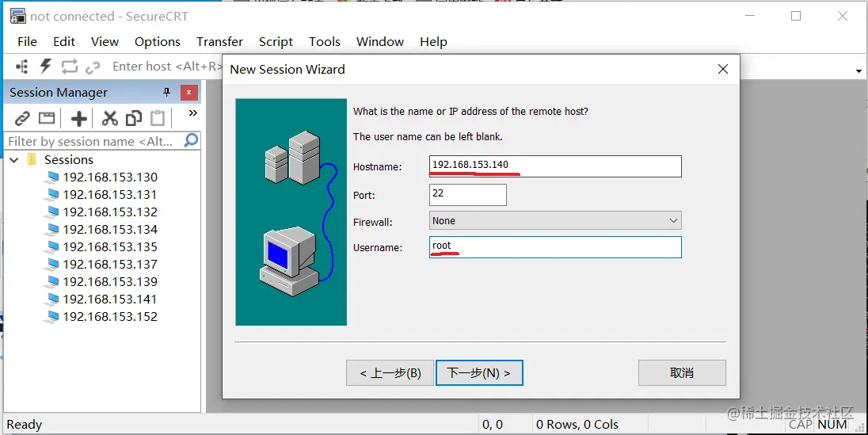
Task: Click the Paste clipboard icon
Action: click(158, 118)
